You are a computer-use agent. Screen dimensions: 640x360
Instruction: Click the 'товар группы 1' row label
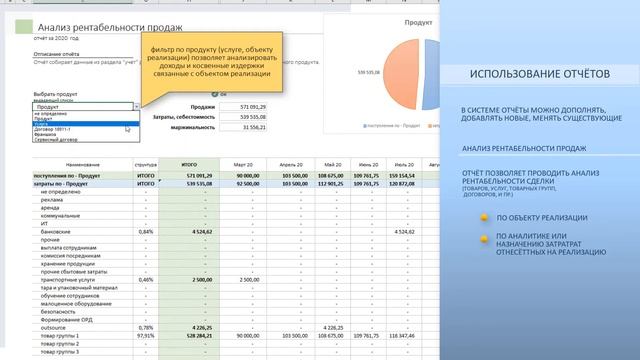click(60, 336)
